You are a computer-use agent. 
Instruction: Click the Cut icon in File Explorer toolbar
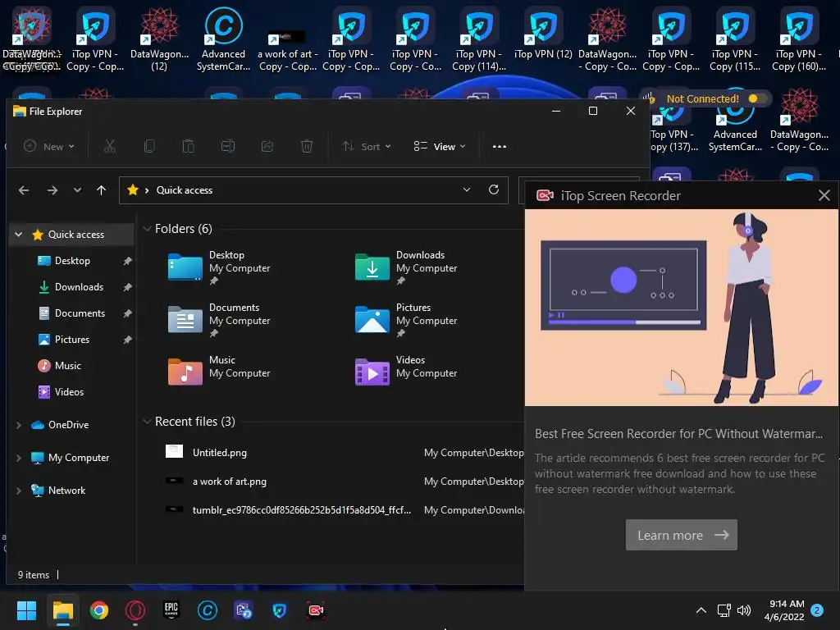110,146
